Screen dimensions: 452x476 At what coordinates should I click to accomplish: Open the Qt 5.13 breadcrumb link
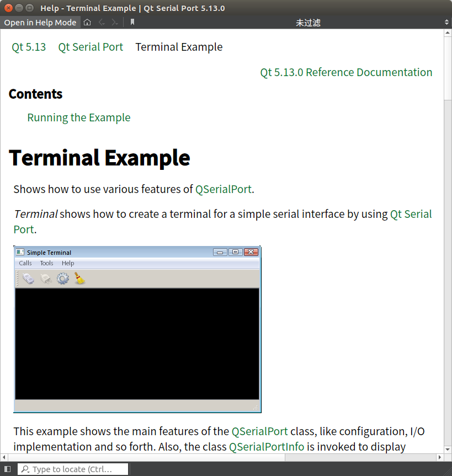(29, 47)
